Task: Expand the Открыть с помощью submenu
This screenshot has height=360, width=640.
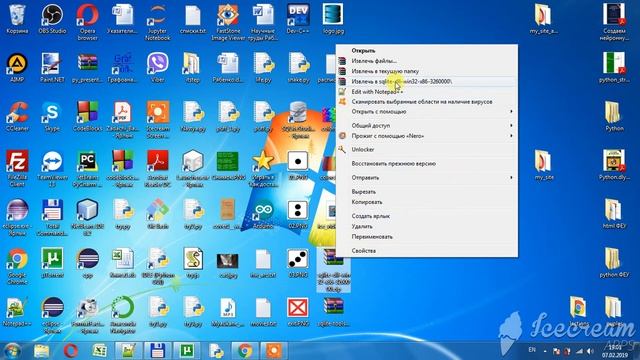Action: (427, 111)
